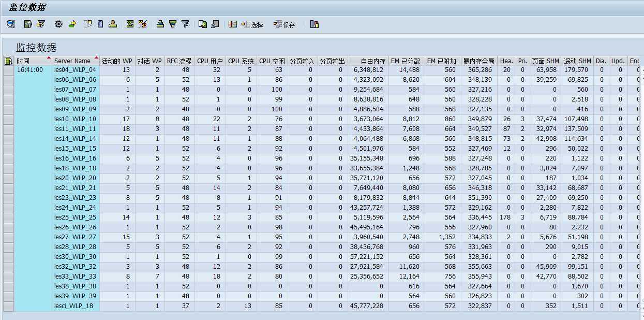Viewport: 644px width, 320px height.
Task: Click the Server Name column header
Action: 76,61
